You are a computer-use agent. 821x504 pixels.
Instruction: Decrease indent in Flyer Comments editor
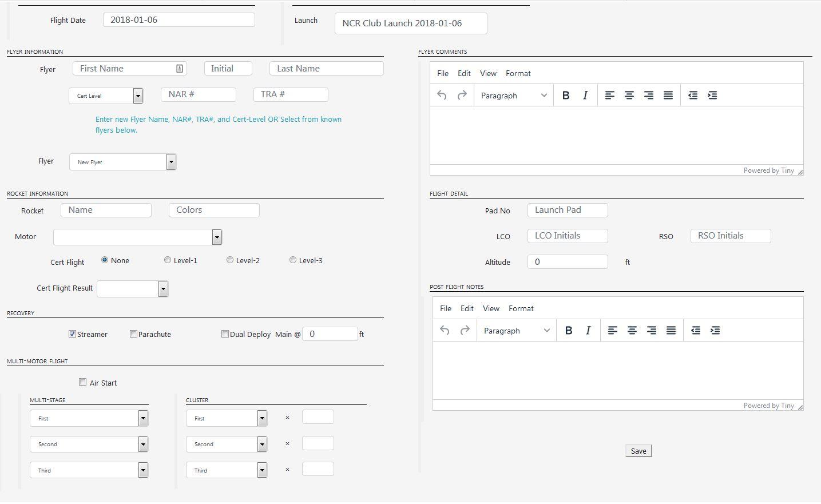pyautogui.click(x=692, y=96)
